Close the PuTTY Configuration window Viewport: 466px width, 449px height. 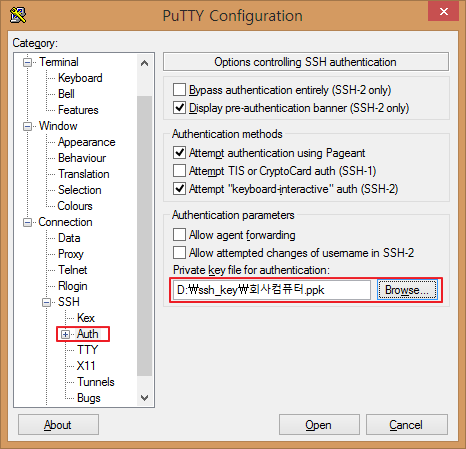443,12
